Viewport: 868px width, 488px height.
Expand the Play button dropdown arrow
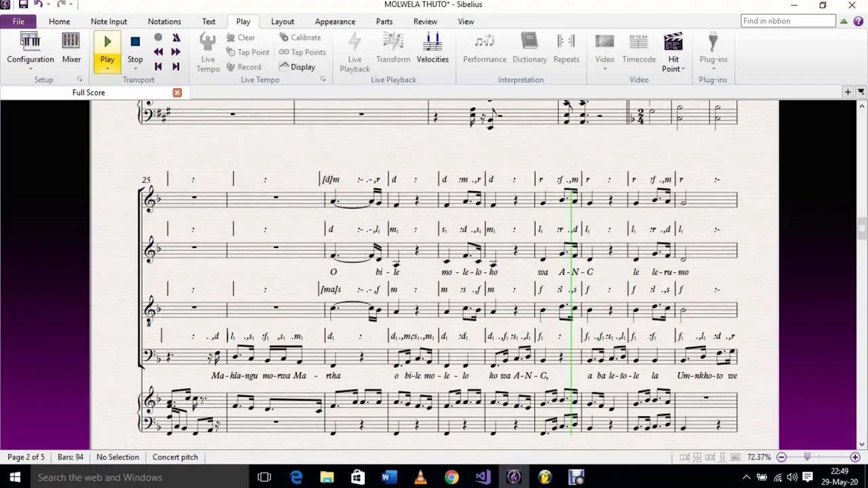coord(107,69)
